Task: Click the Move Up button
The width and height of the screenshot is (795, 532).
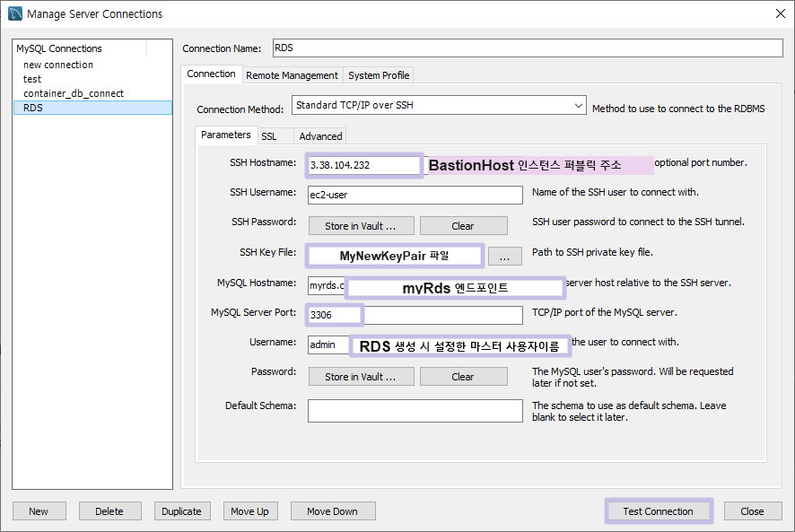Action: (250, 511)
